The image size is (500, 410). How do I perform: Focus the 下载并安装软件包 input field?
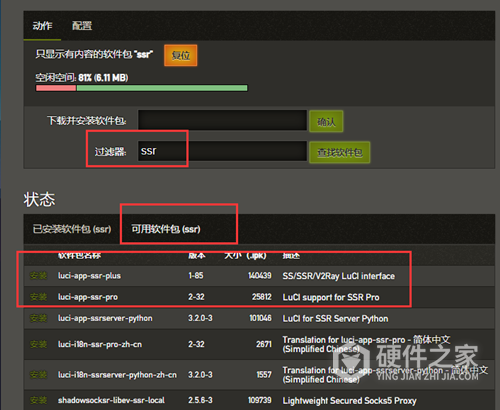coord(222,120)
